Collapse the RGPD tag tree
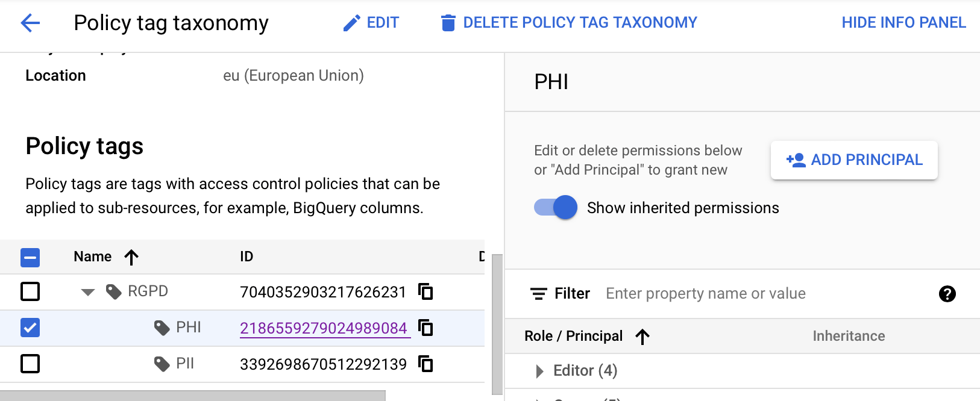Screen dimensions: 980x401 click(88, 292)
